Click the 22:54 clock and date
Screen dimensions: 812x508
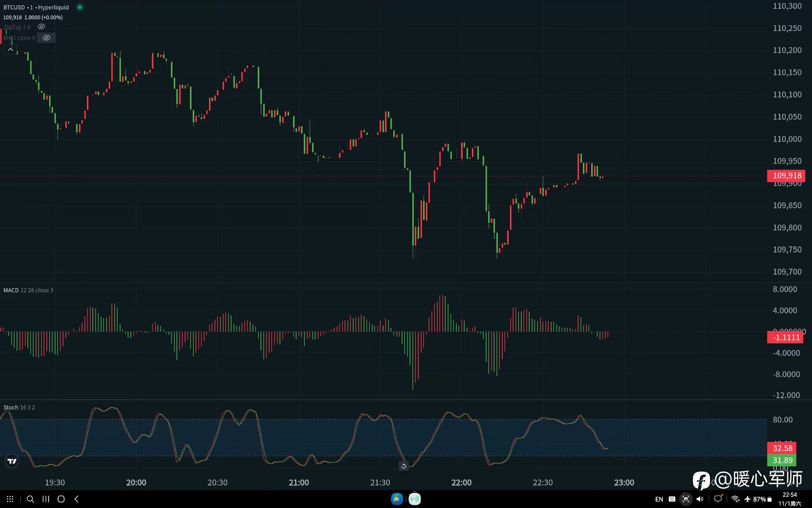tap(789, 499)
